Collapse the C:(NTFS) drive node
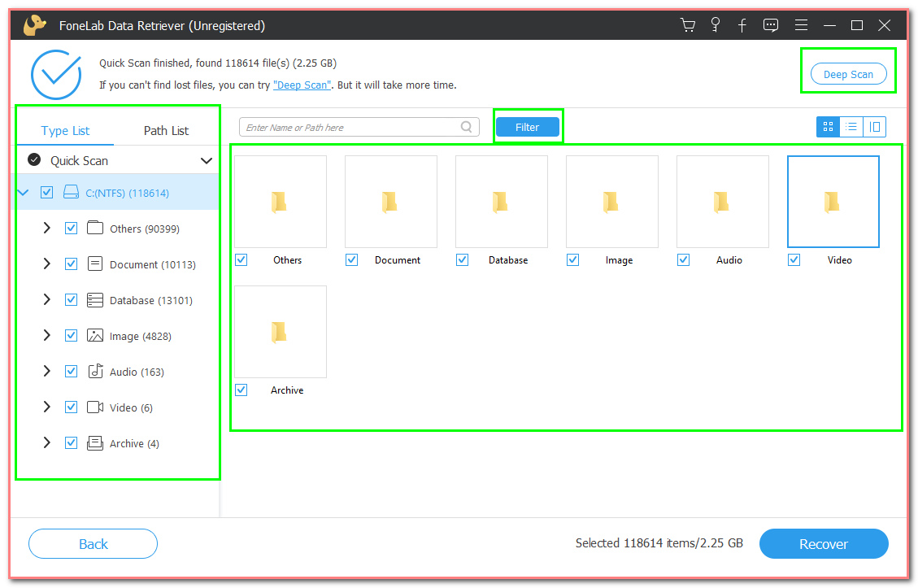 (x=24, y=192)
